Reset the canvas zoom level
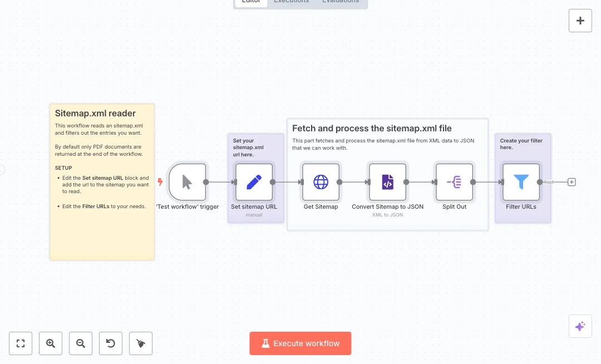The image size is (601, 364). coord(111,343)
